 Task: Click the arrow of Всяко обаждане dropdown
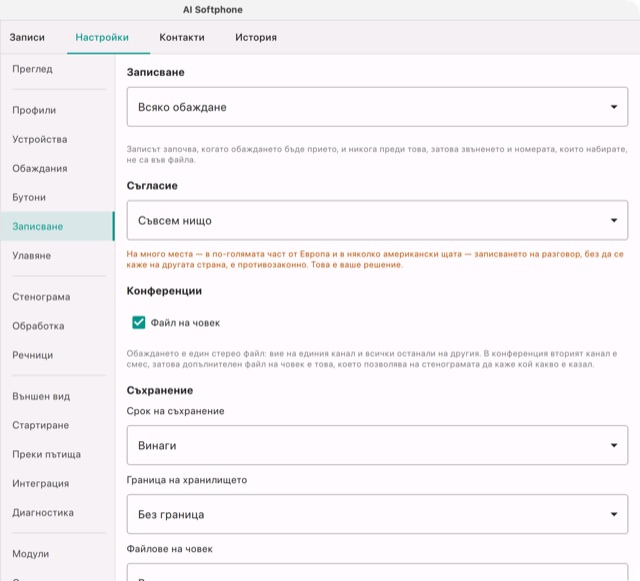tap(613, 107)
